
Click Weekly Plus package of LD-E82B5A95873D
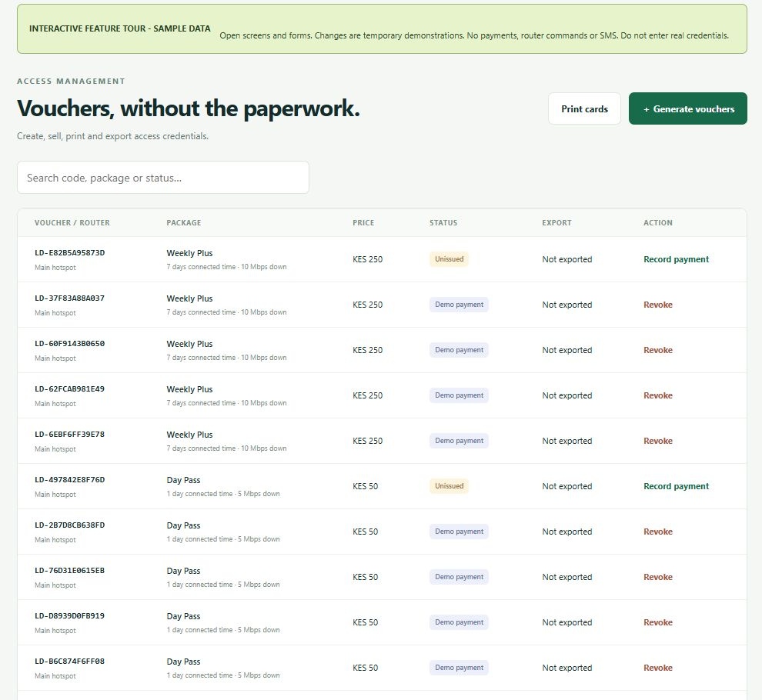(189, 253)
